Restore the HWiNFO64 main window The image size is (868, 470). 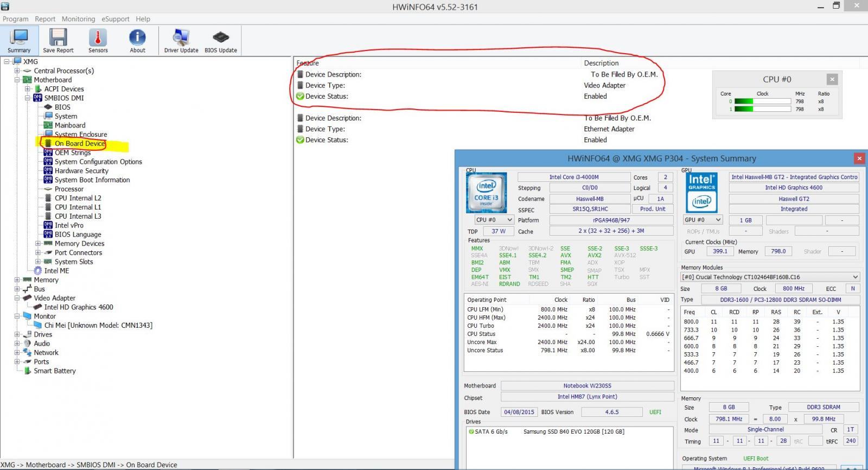836,6
